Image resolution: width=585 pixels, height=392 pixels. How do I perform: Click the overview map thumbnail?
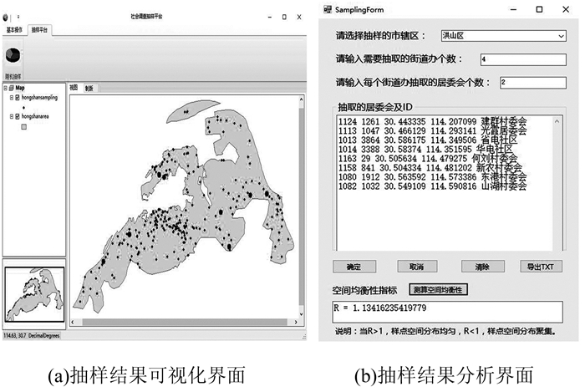[33, 298]
